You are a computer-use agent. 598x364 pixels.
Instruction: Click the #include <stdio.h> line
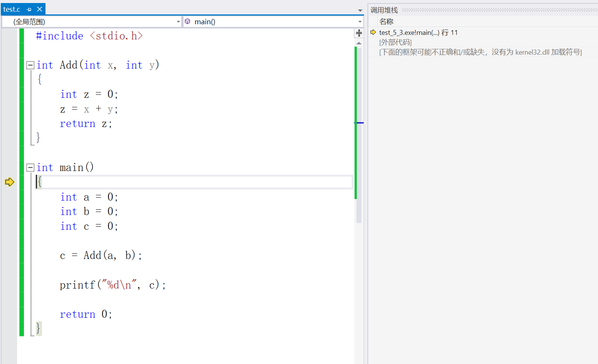(89, 36)
